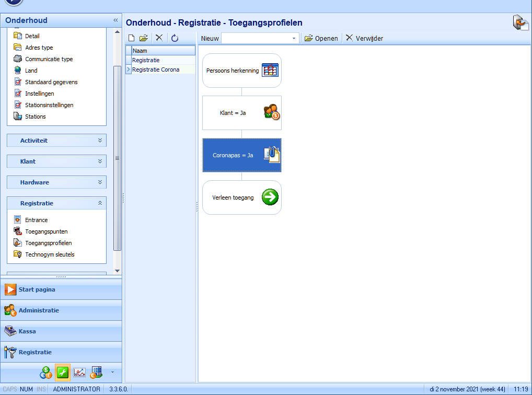
Task: Select the Verleen toegang workflow block
Action: coord(241,197)
